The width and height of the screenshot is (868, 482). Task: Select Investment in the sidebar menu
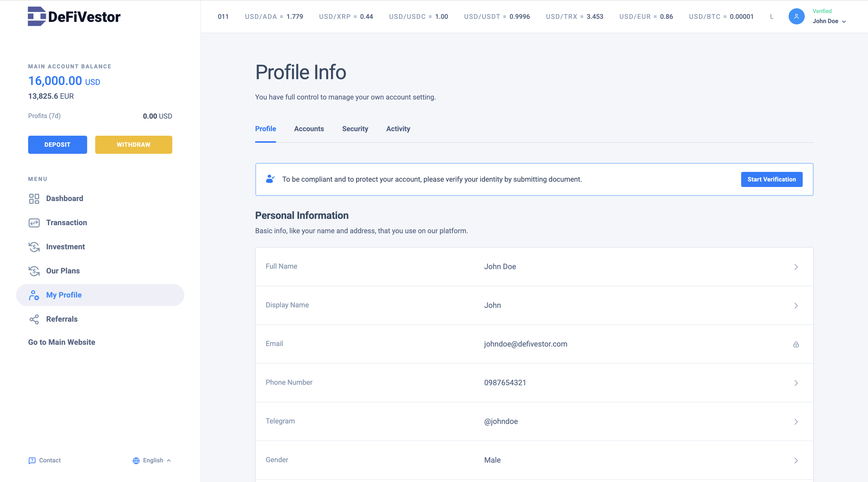pyautogui.click(x=65, y=247)
